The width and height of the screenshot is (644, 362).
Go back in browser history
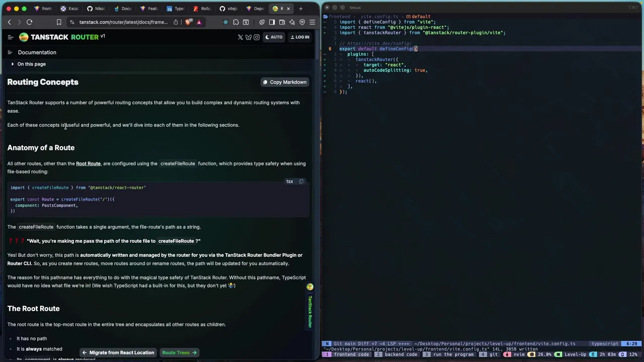coord(9,22)
